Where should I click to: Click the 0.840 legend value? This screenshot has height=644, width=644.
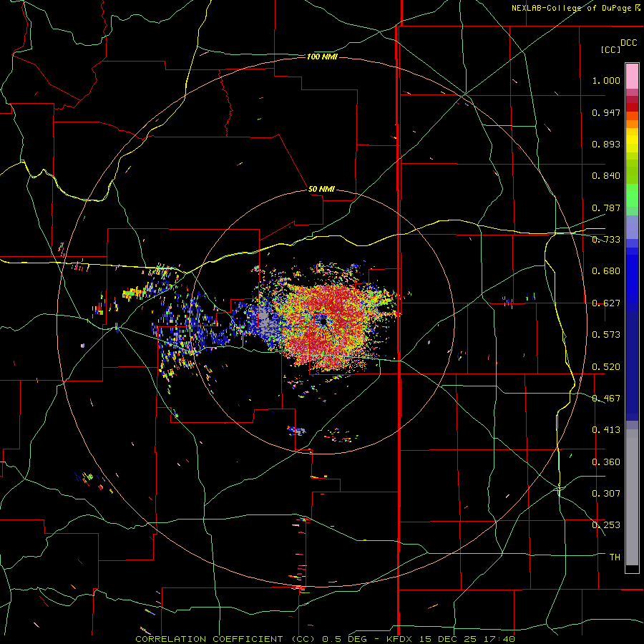point(606,176)
